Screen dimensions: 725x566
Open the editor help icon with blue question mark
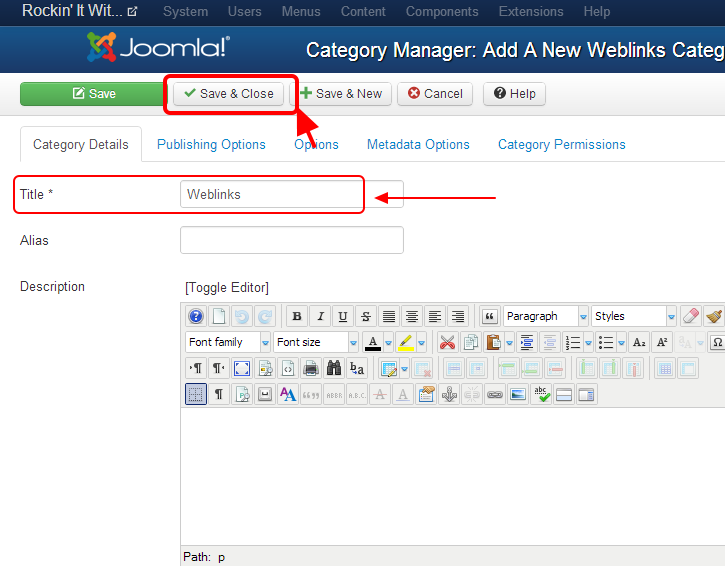coord(196,316)
